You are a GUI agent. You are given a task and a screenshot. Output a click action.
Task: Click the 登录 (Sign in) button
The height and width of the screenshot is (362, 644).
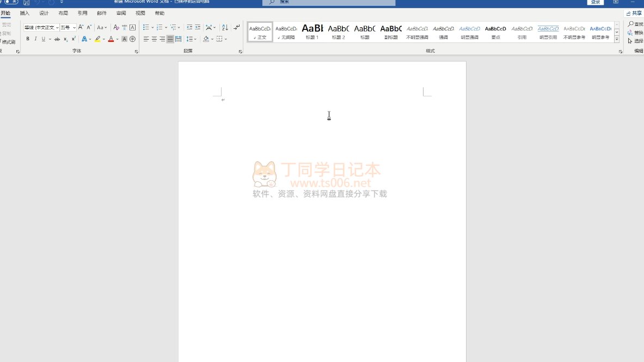[596, 2]
